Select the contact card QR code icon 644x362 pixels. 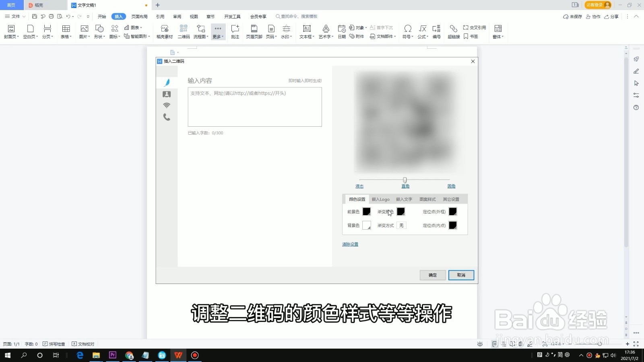click(167, 94)
